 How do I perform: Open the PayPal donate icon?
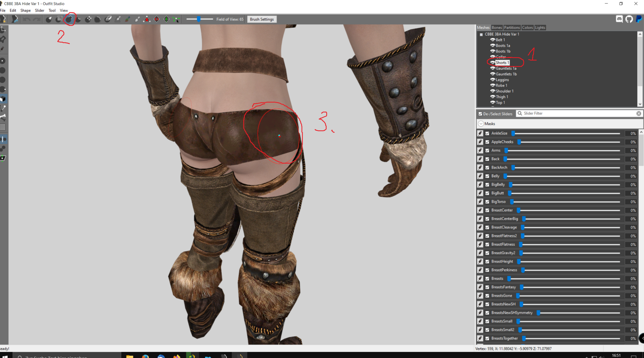[x=639, y=19]
